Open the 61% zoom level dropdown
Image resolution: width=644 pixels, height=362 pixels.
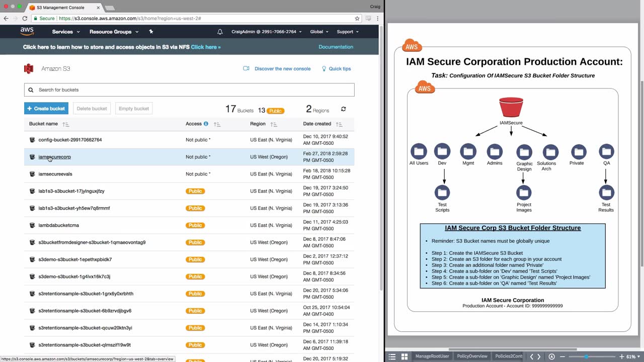tap(633, 356)
